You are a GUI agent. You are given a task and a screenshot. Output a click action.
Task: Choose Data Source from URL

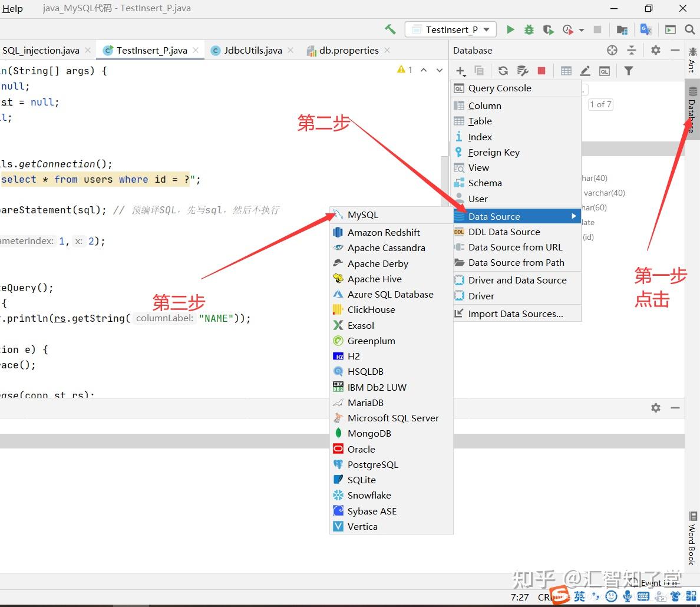pyautogui.click(x=517, y=248)
